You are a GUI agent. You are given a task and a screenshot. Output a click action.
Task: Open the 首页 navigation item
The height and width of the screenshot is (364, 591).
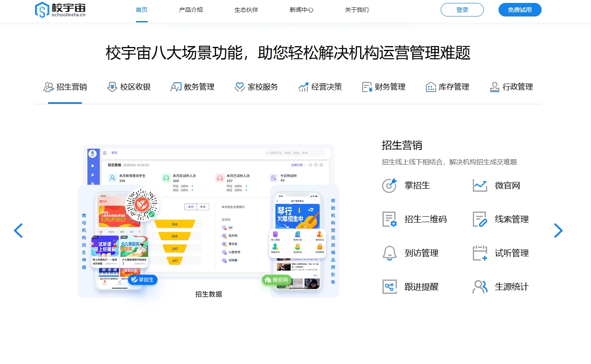[x=141, y=10]
